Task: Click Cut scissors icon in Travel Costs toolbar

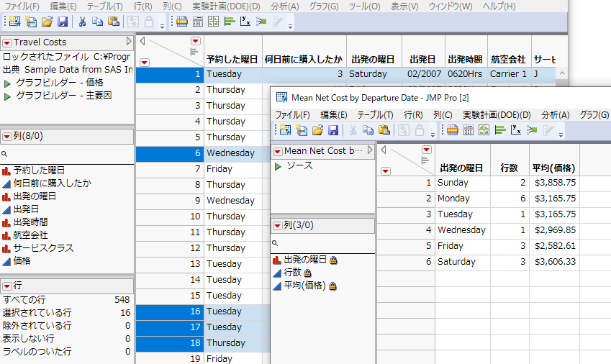Action: (82, 22)
